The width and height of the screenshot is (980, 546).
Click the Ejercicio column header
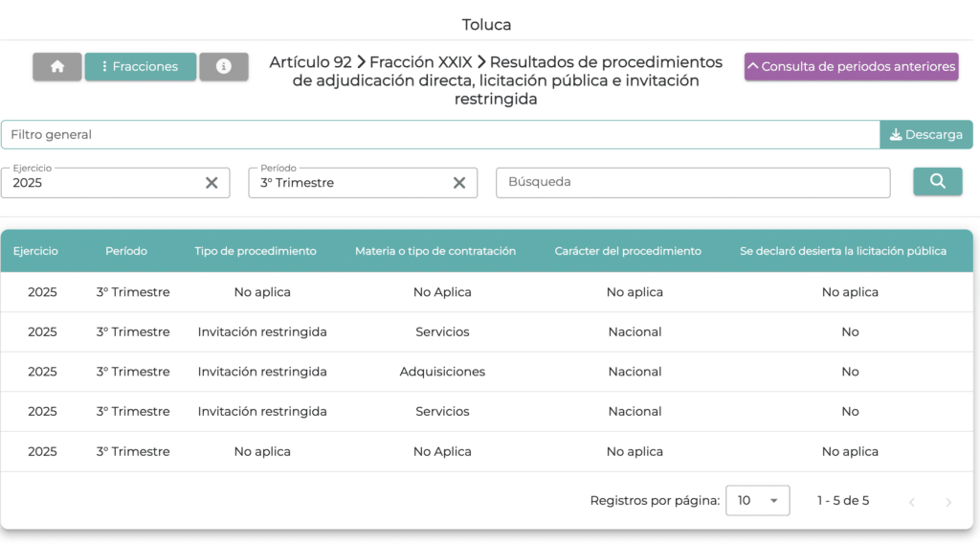pyautogui.click(x=35, y=251)
